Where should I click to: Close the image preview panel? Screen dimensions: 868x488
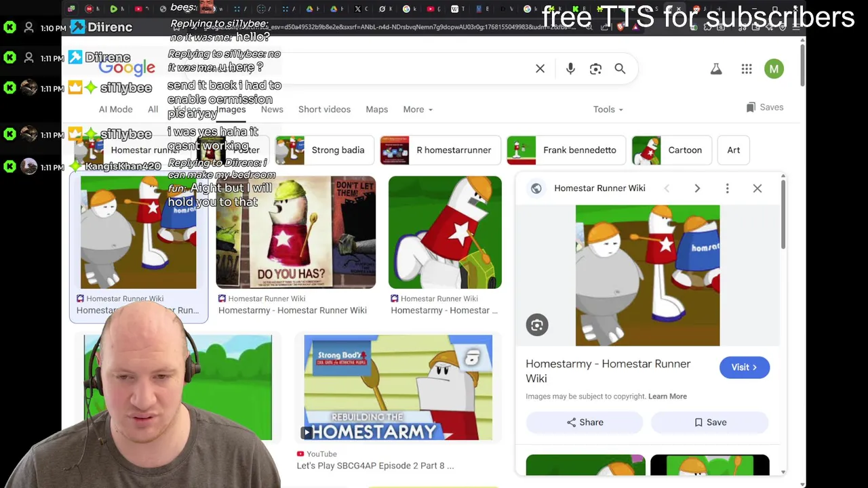757,188
